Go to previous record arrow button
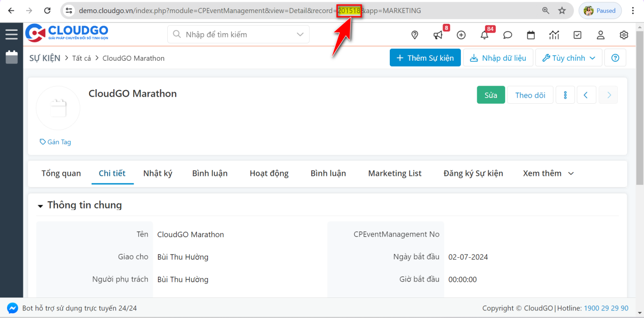Viewport: 644px width, 318px height. pos(586,95)
